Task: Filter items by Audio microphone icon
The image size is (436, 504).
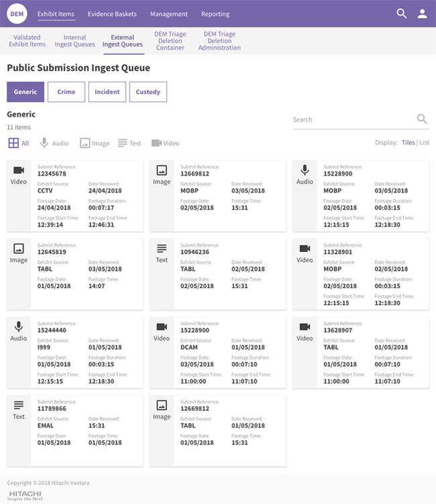Action: (x=44, y=143)
